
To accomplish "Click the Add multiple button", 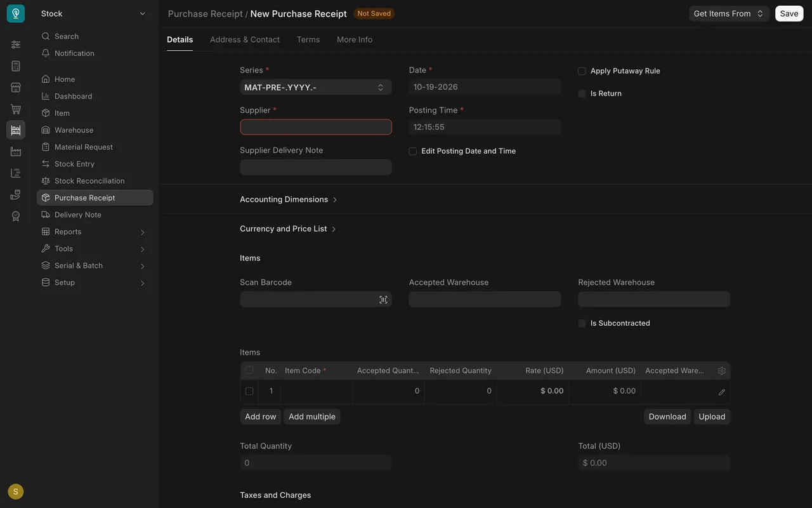I will coord(312,417).
